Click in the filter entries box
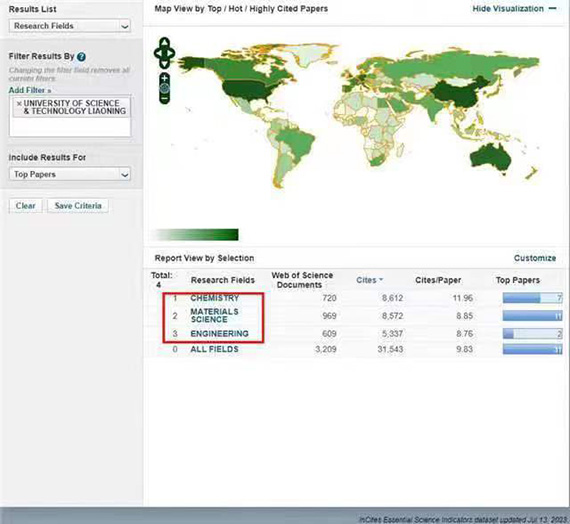 click(x=70, y=116)
